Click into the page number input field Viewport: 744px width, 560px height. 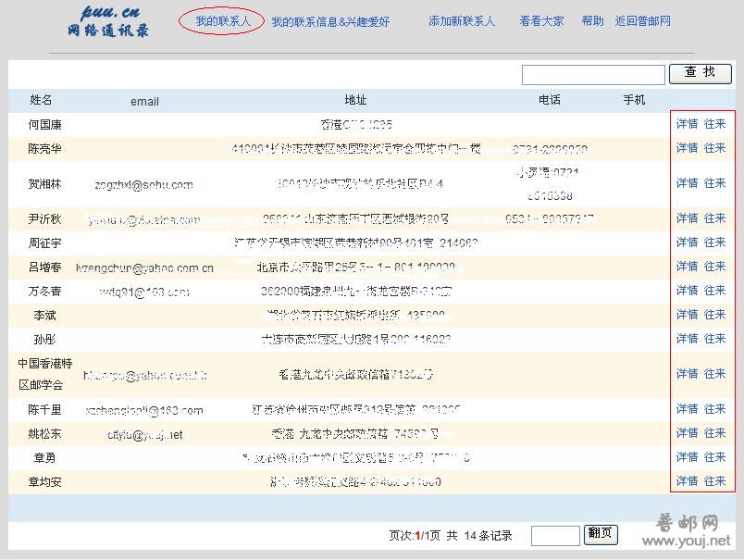point(555,535)
